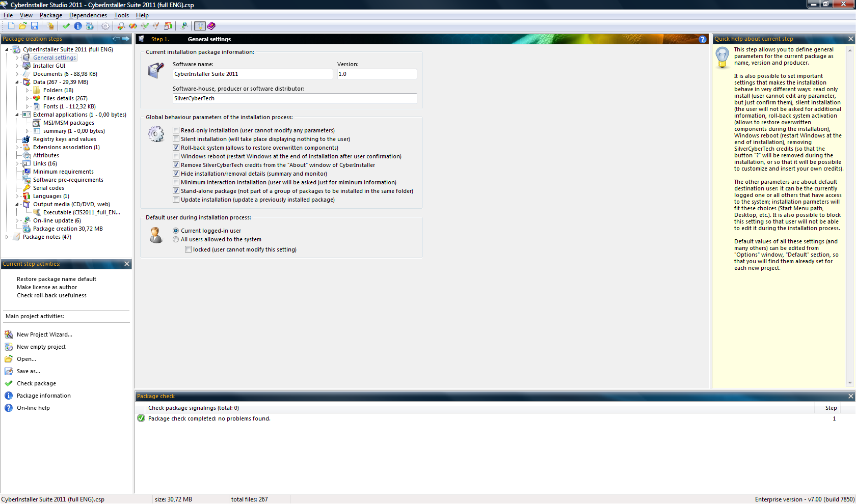Collapse the Data tree node
Image resolution: width=856 pixels, height=504 pixels.
pyautogui.click(x=17, y=82)
